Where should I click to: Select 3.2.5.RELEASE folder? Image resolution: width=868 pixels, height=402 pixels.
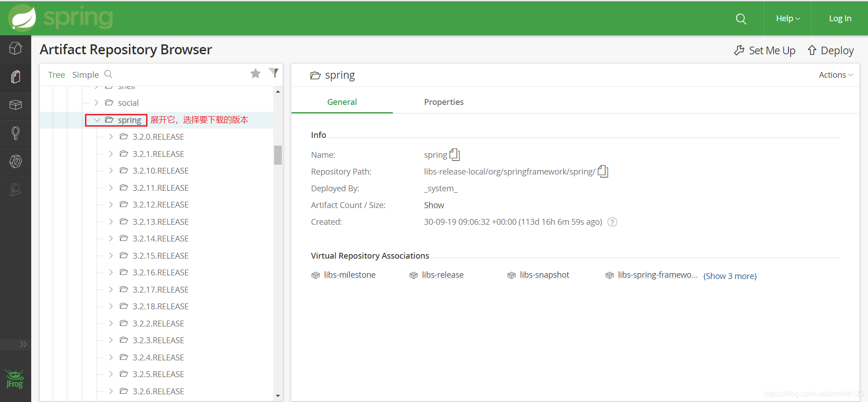(158, 374)
